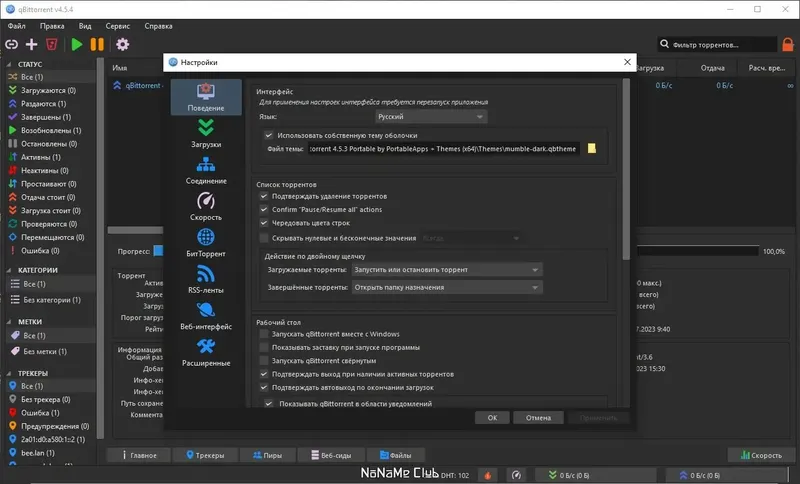Click the settings dialog vertical scrollbar

click(x=626, y=169)
